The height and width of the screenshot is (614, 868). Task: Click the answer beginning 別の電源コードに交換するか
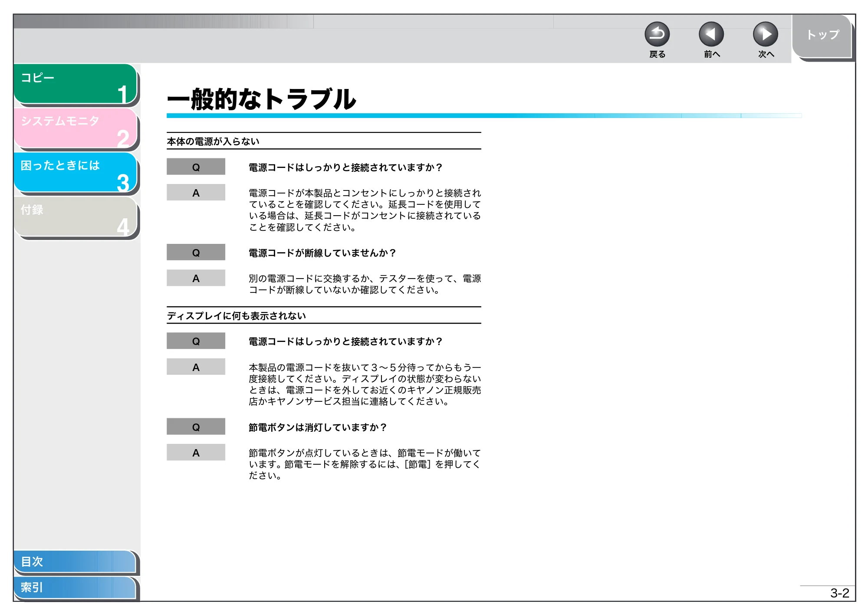tap(365, 284)
